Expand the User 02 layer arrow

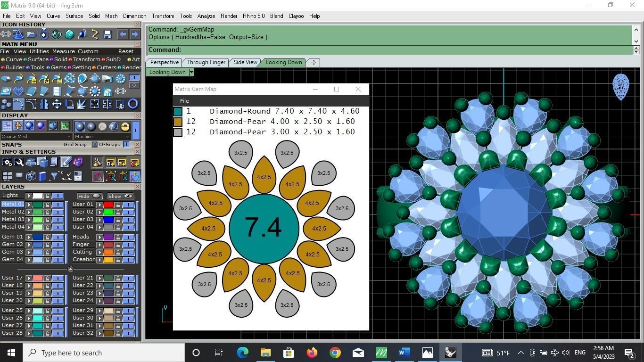[x=100, y=212]
